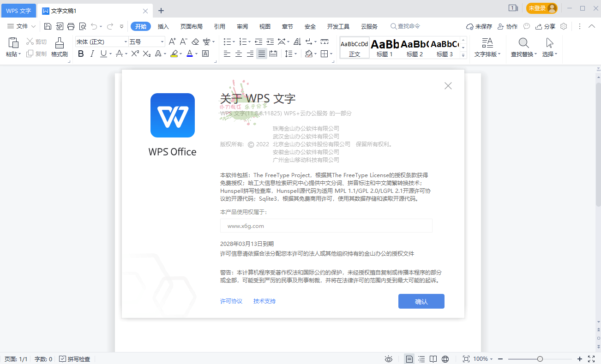Toggle bold formatting
Image resolution: width=601 pixels, height=364 pixels.
(81, 54)
